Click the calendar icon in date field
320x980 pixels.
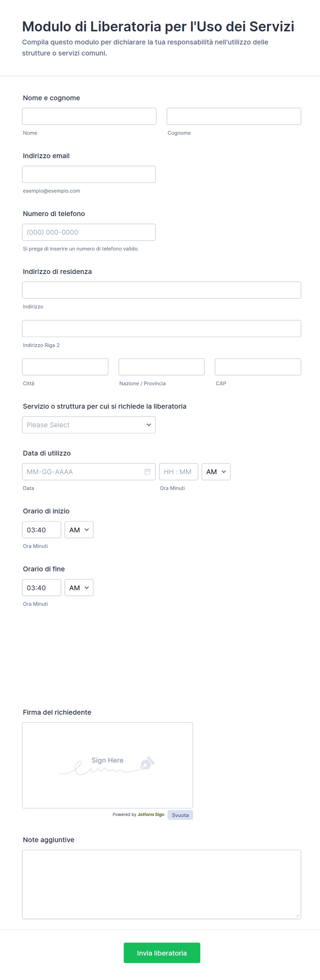tap(148, 472)
